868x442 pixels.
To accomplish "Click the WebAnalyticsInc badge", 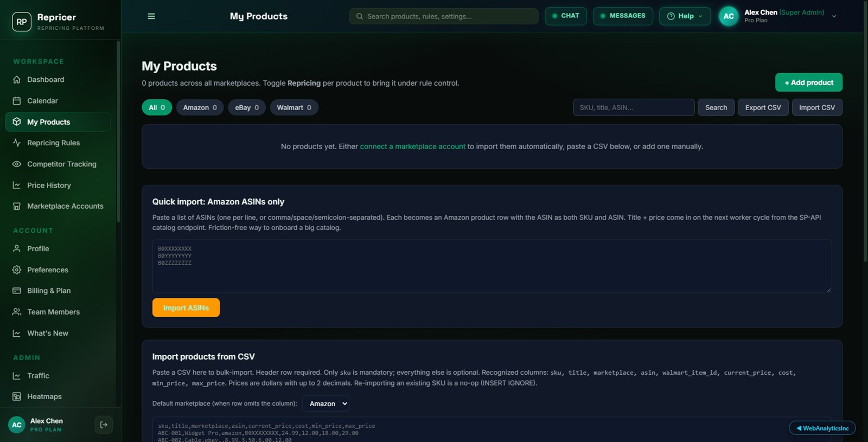I will pos(822,428).
